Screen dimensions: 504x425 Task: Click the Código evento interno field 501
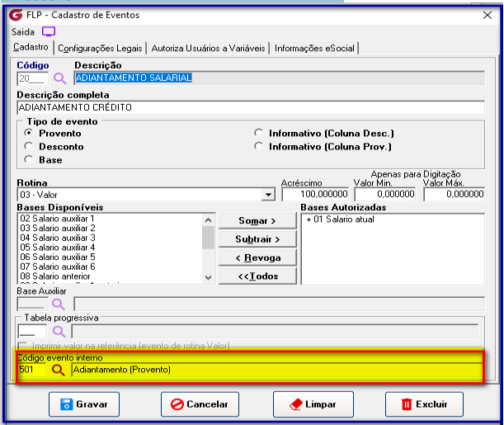pos(32,370)
